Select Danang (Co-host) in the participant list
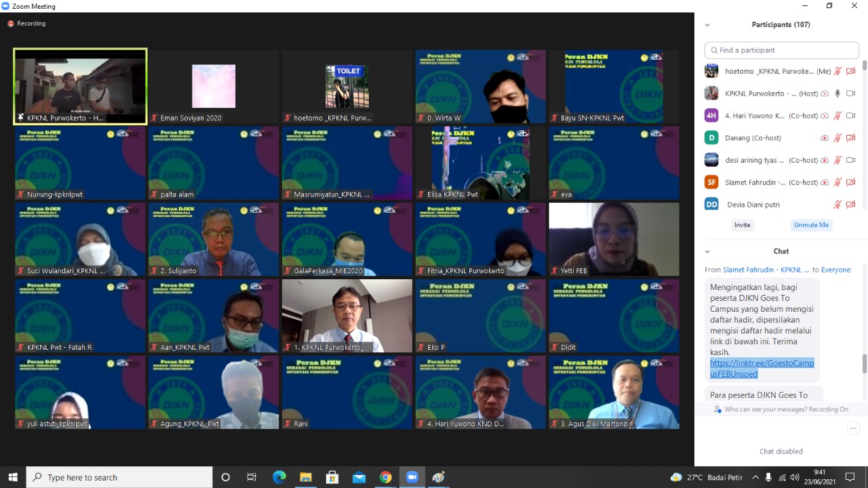This screenshot has width=868, height=488. [753, 138]
